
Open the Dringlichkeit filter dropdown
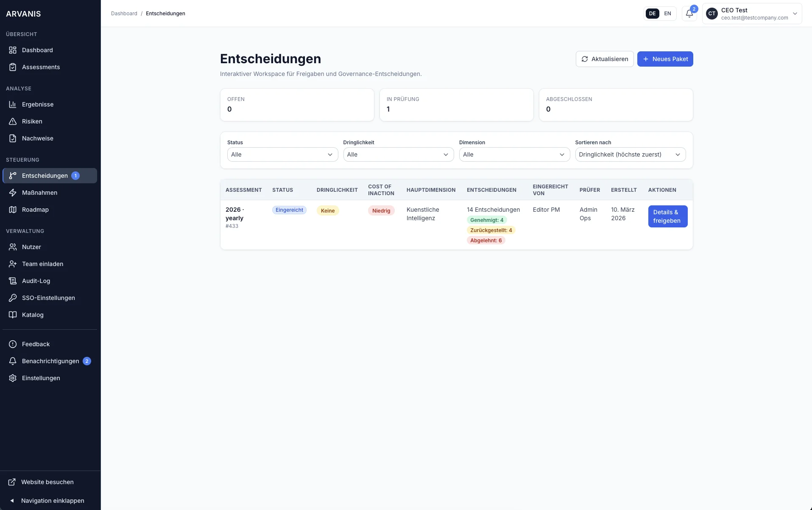398,154
